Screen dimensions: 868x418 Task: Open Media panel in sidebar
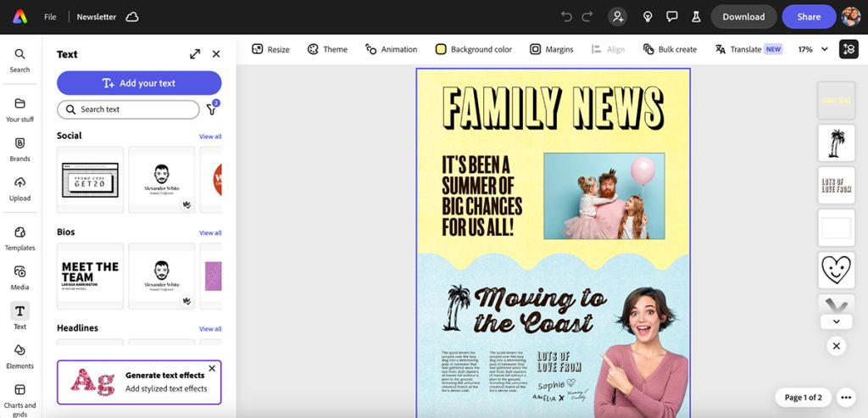tap(20, 278)
